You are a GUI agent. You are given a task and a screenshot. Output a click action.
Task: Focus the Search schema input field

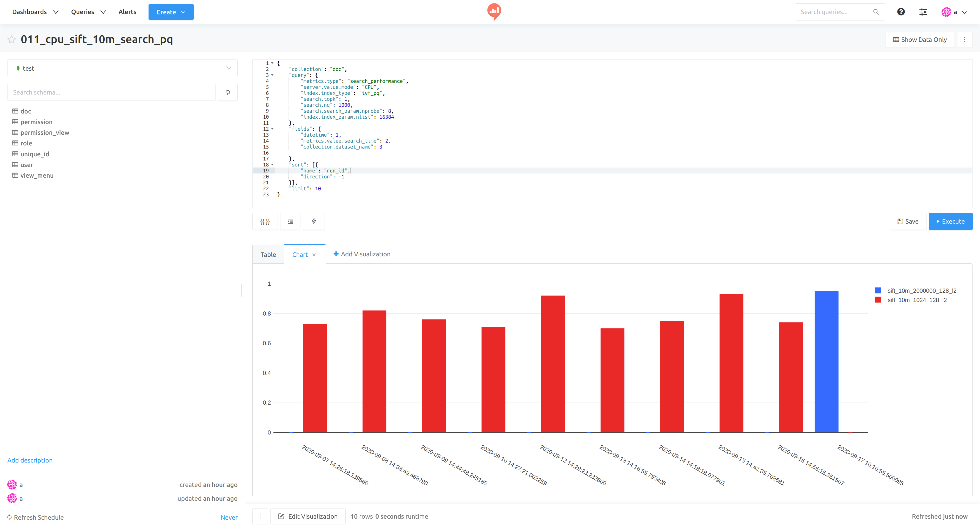pyautogui.click(x=111, y=92)
